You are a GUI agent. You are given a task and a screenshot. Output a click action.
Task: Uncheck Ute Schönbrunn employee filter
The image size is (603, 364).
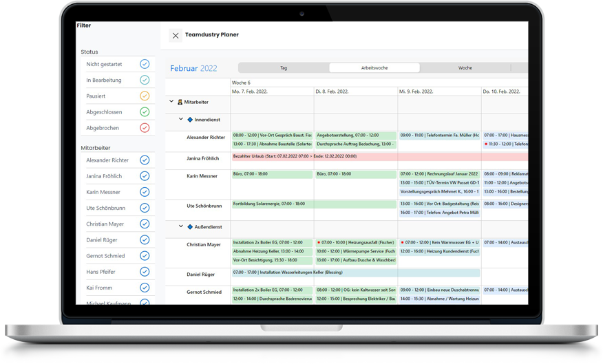coord(145,208)
